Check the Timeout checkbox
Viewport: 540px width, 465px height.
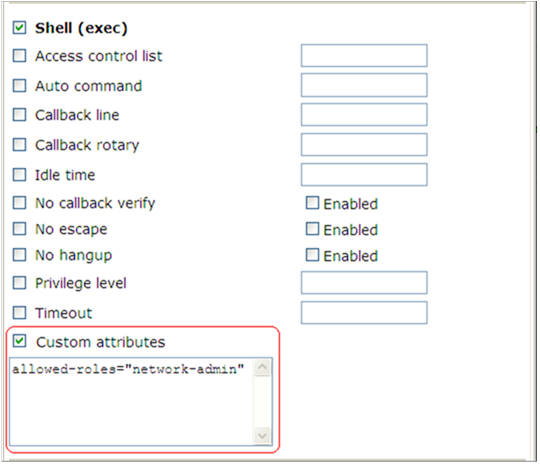pos(19,313)
